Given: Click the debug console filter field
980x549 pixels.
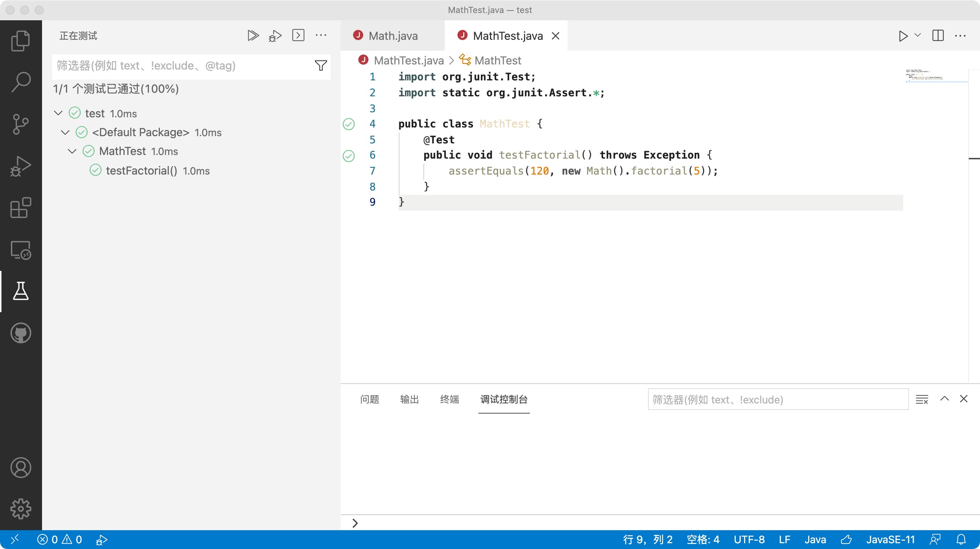Looking at the screenshot, I should tap(778, 399).
